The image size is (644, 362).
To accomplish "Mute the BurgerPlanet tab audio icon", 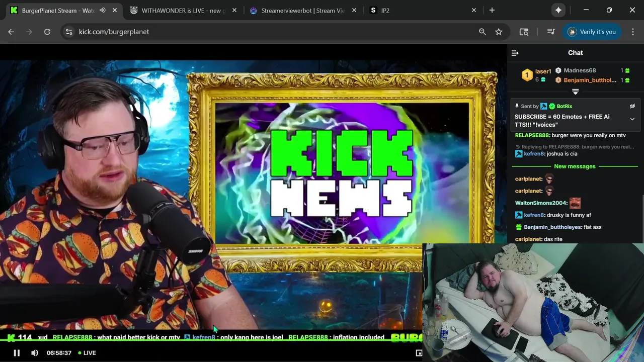I will pos(103,11).
